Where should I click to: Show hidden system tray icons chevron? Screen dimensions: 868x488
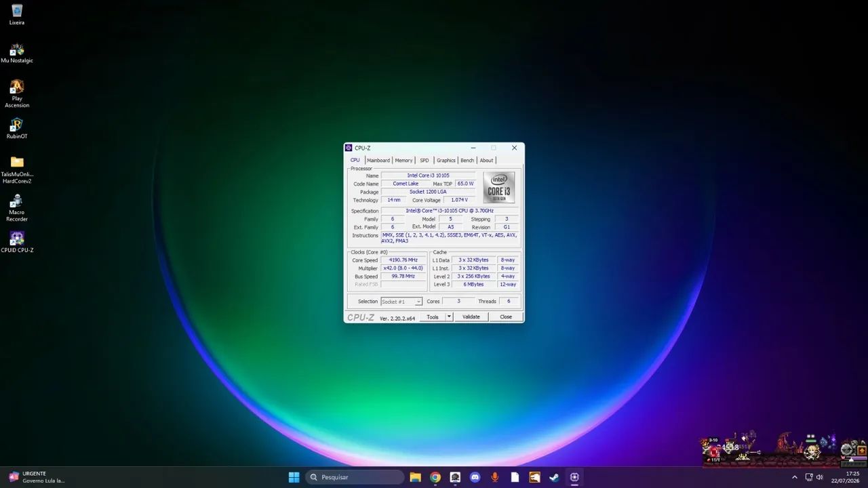[795, 477]
